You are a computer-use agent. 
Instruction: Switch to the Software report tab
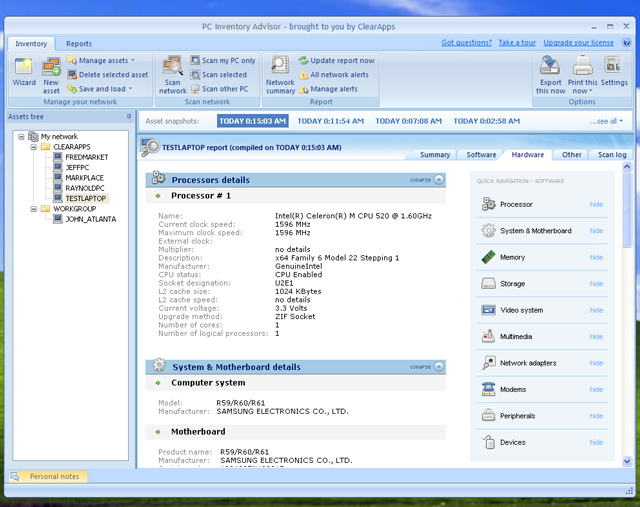tap(481, 155)
